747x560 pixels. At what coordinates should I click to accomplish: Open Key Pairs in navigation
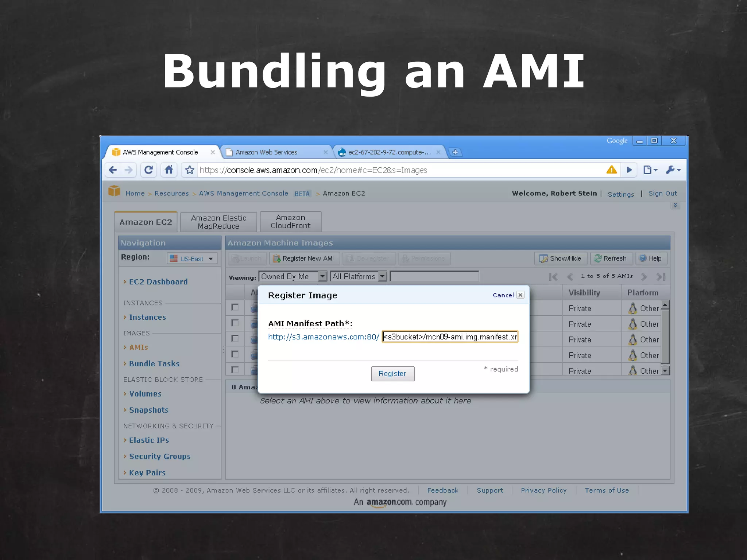coord(147,473)
